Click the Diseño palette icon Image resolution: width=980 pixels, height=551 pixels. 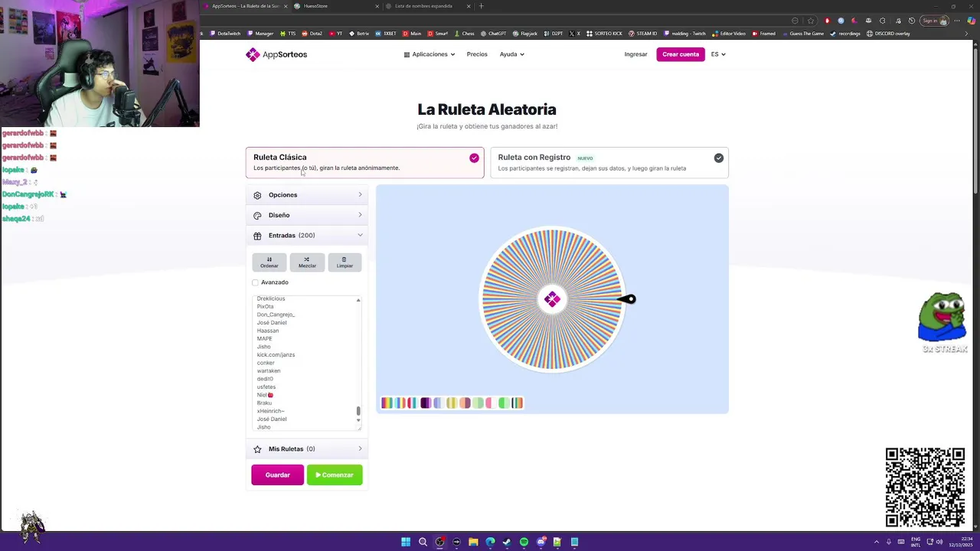[x=257, y=215]
